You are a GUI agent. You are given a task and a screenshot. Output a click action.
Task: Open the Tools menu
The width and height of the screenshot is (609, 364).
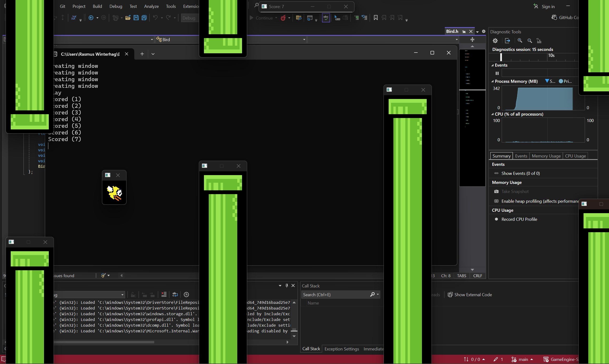(171, 6)
